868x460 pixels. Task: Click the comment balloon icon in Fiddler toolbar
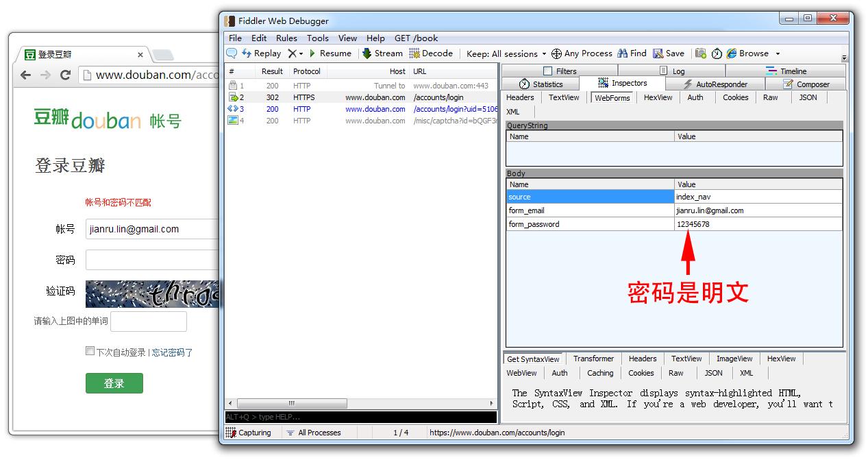[232, 53]
